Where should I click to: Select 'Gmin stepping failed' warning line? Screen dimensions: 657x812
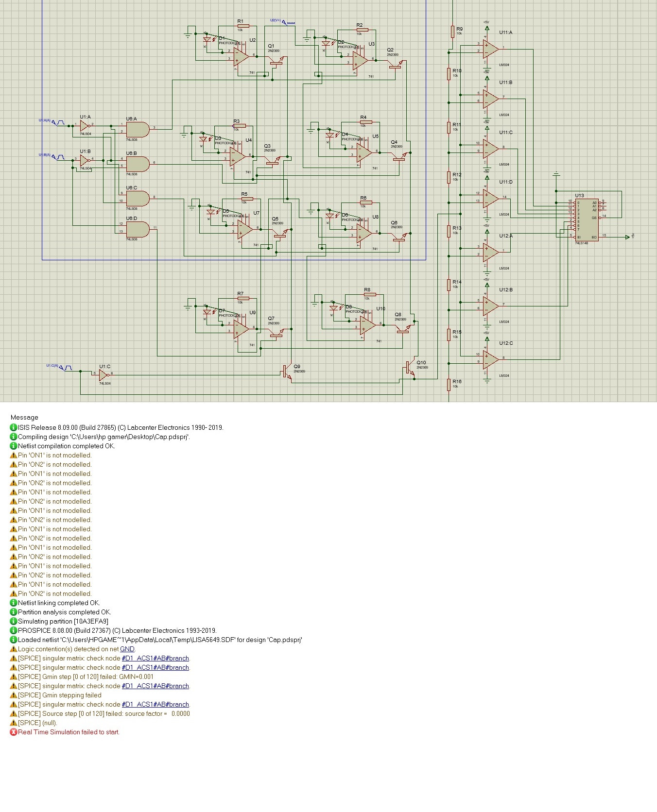coord(60,695)
